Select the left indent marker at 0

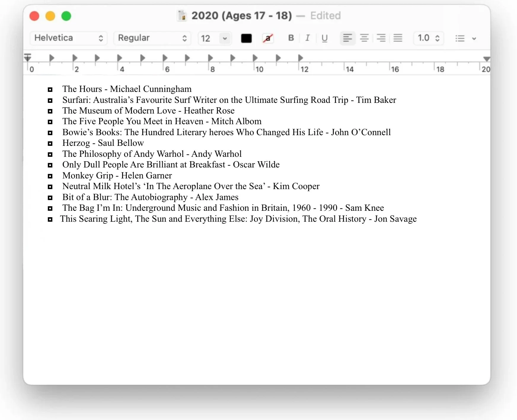[28, 57]
